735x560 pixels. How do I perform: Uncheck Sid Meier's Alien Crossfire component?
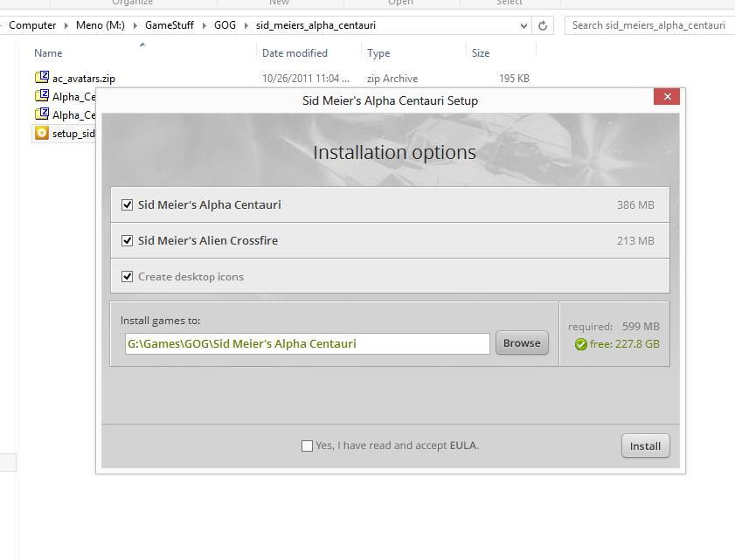click(127, 240)
